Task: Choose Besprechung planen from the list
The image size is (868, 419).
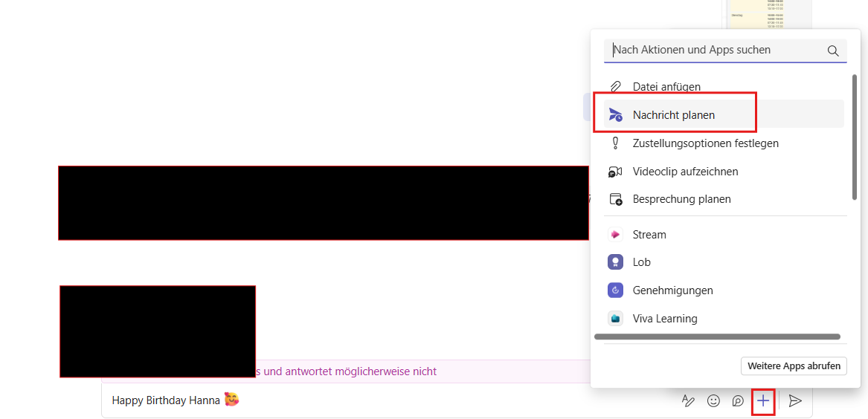Action: coord(681,199)
